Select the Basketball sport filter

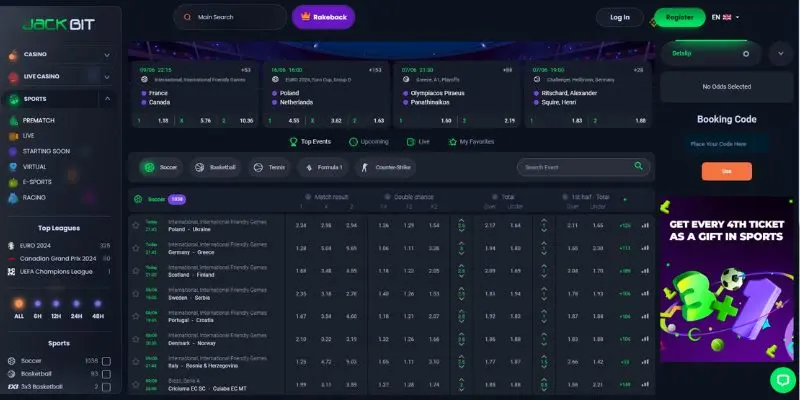215,167
